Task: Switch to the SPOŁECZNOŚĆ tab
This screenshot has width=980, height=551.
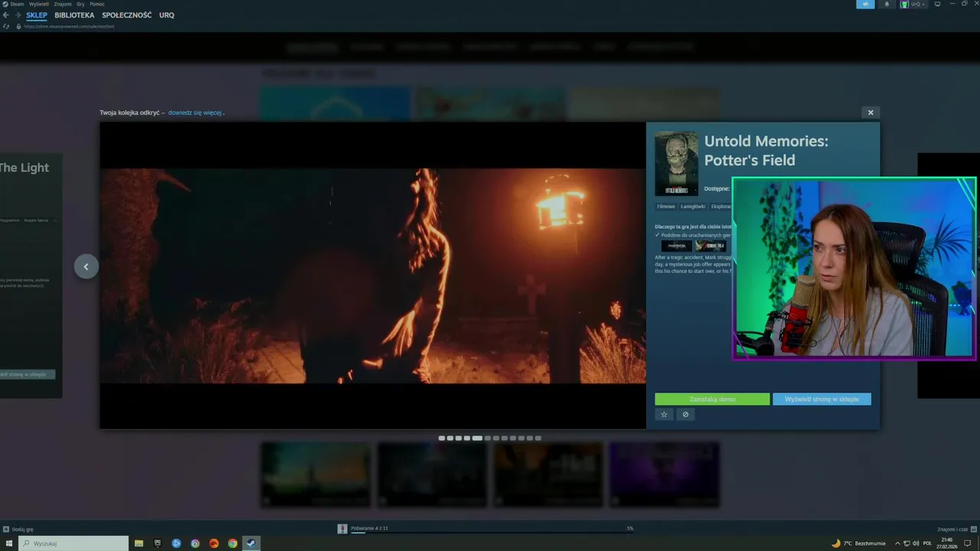Action: pos(127,15)
